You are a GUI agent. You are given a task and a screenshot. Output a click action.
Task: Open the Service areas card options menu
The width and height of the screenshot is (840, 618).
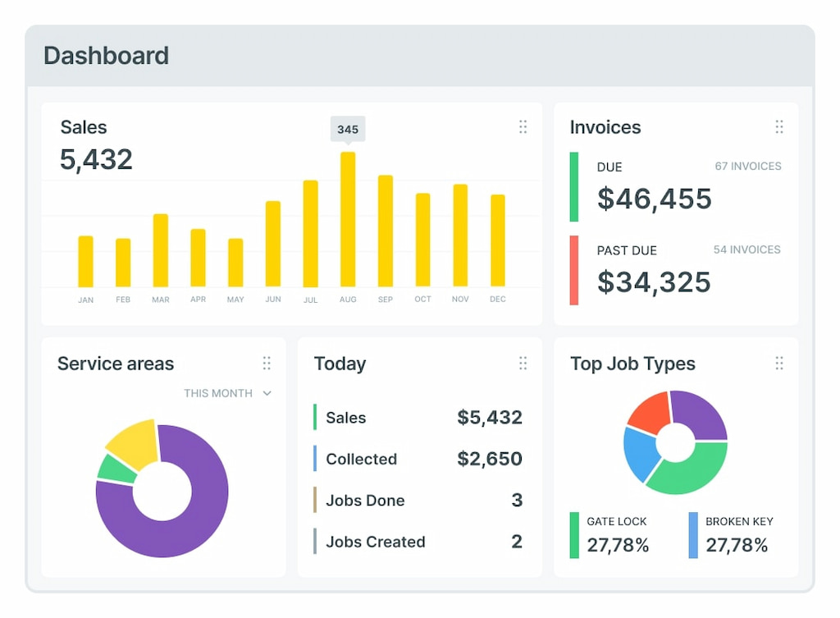(x=267, y=363)
